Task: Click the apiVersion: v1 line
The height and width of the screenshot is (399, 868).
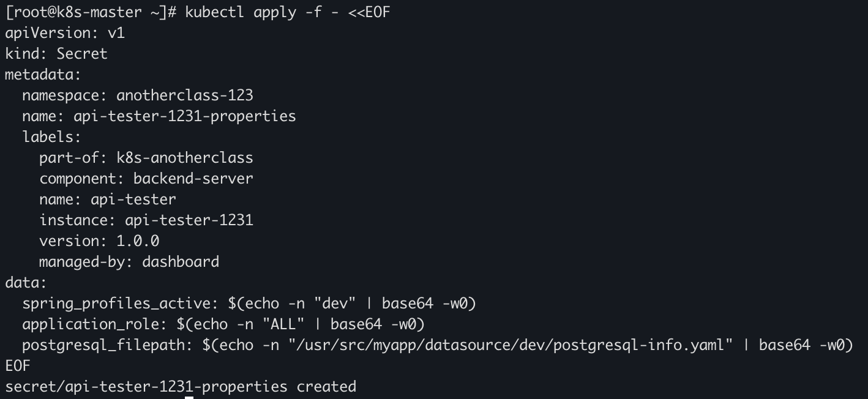Action: 65,33
